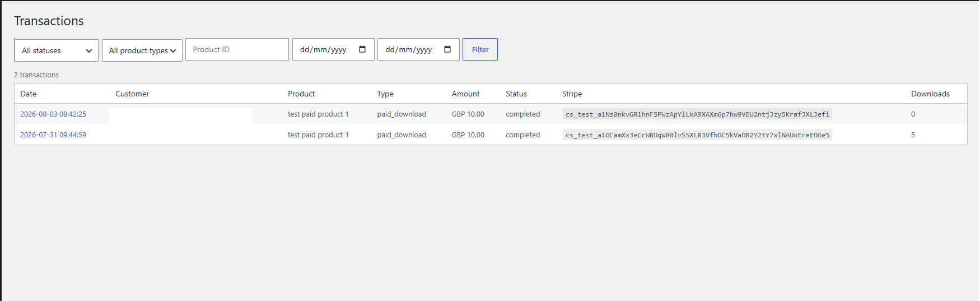
Task: Click the '2 transactions' count label
Action: coord(36,75)
